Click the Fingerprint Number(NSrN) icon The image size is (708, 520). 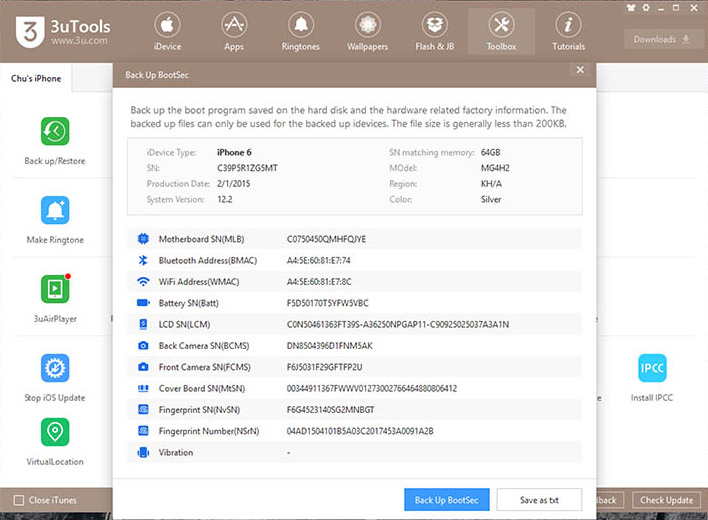pyautogui.click(x=143, y=431)
